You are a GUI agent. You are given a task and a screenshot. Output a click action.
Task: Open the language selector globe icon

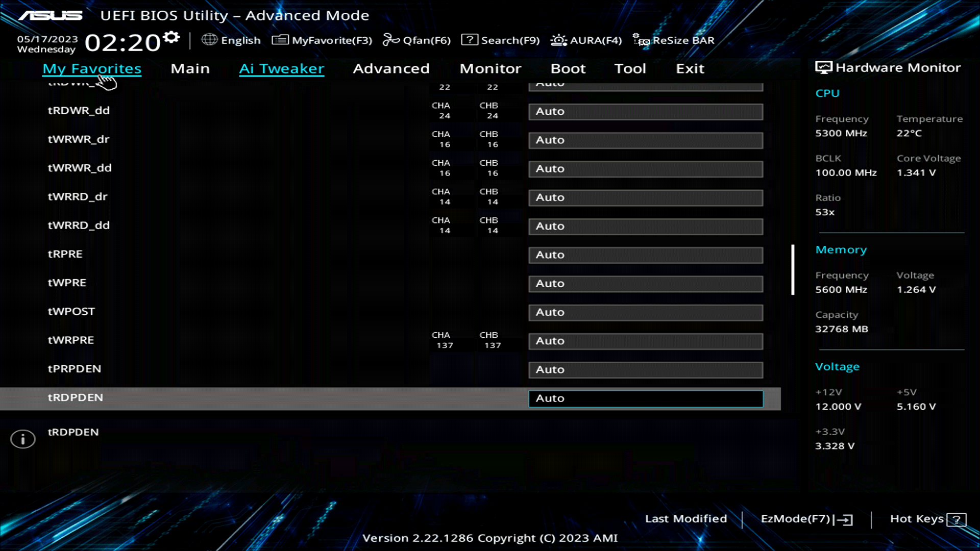tap(209, 40)
